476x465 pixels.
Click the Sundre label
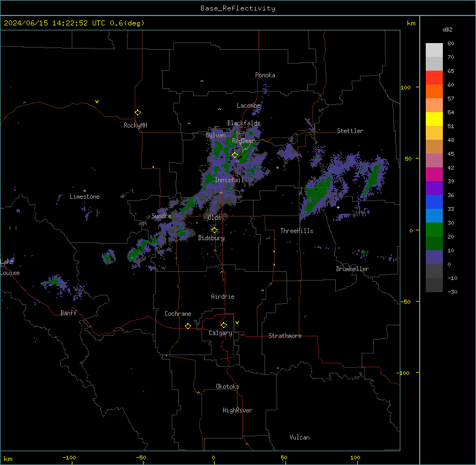(161, 216)
